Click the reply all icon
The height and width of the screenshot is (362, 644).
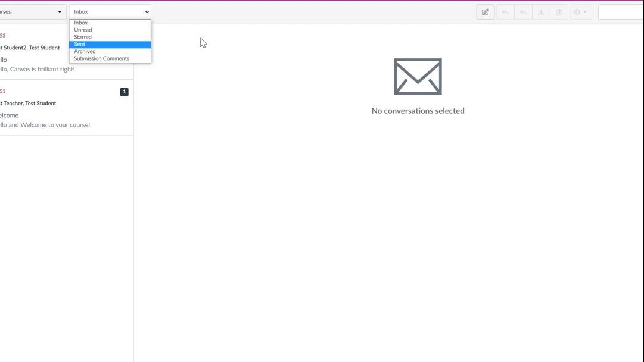523,12
